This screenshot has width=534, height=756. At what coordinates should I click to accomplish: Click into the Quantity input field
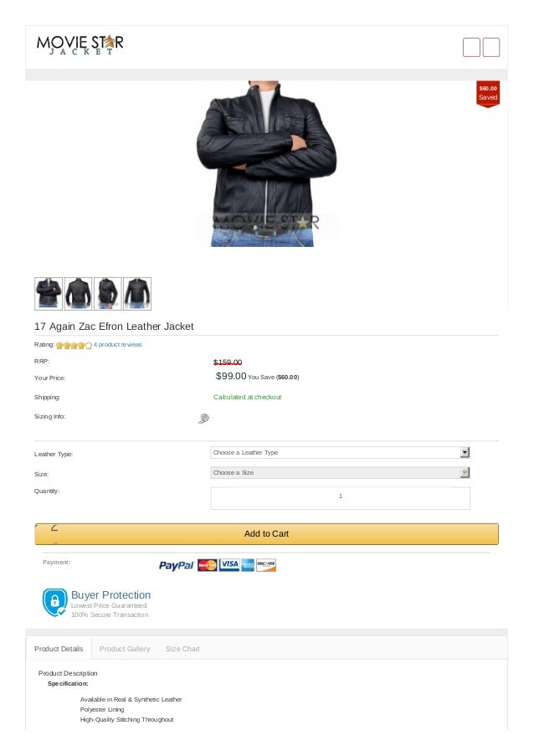pyautogui.click(x=341, y=498)
